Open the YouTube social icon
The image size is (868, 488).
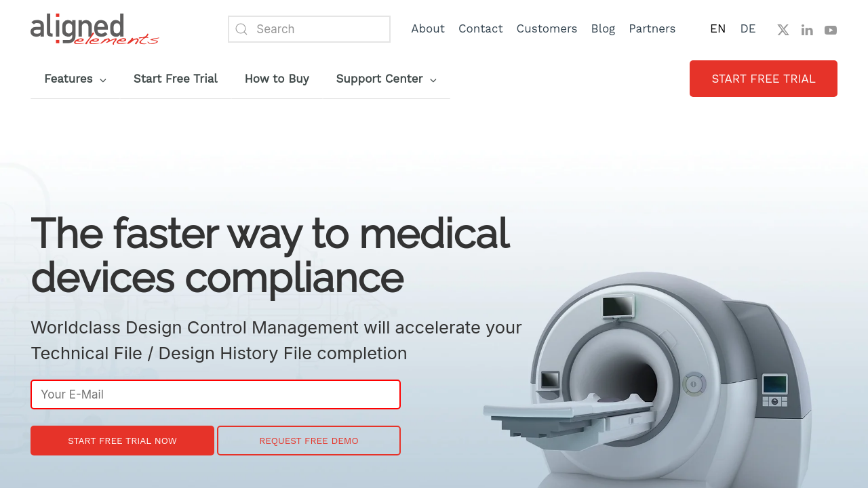pos(831,30)
